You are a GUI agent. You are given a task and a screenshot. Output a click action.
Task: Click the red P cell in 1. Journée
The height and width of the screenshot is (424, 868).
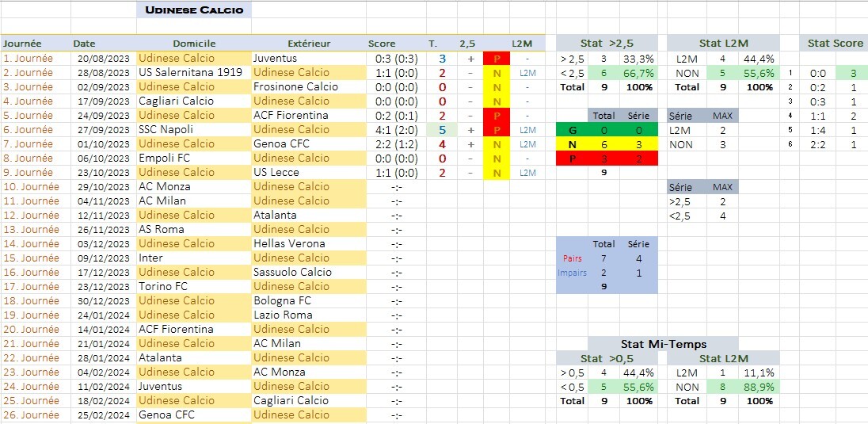(497, 58)
